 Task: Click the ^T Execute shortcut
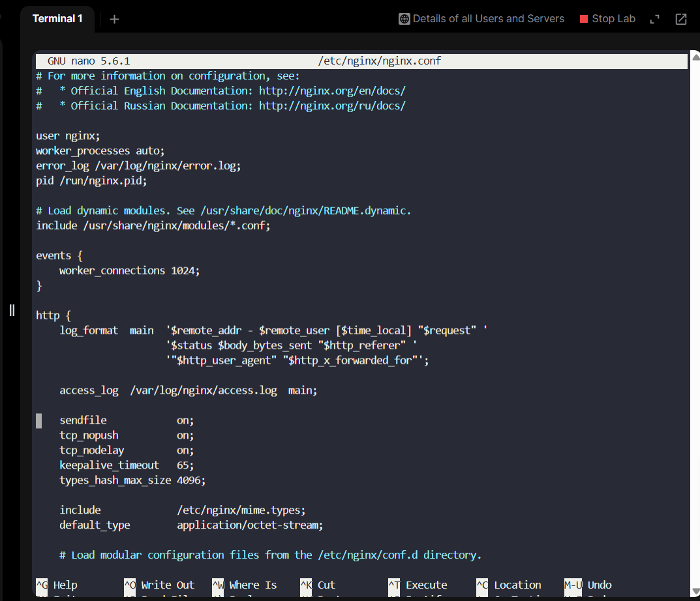click(418, 585)
